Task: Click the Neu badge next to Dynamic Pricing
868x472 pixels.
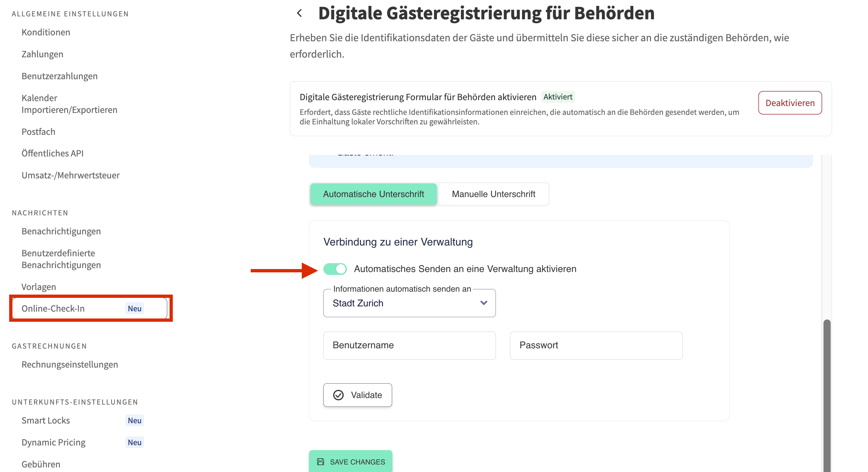Action: (135, 442)
